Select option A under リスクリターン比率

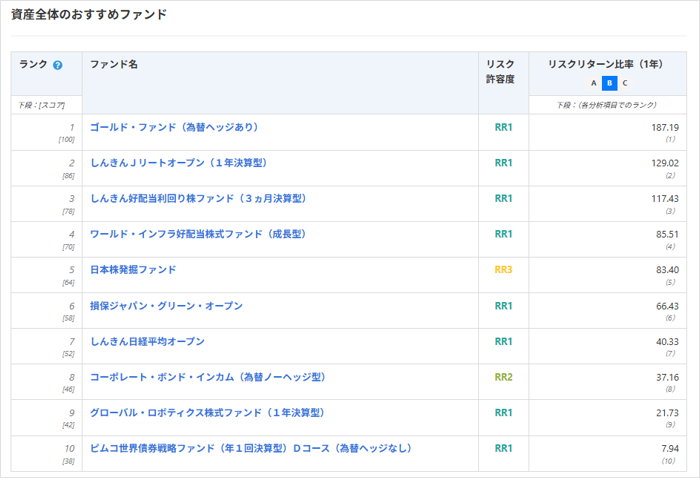593,83
